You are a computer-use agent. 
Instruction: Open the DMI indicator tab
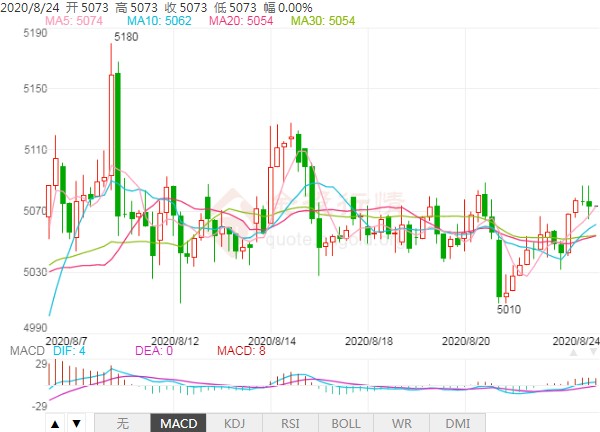[x=458, y=423]
